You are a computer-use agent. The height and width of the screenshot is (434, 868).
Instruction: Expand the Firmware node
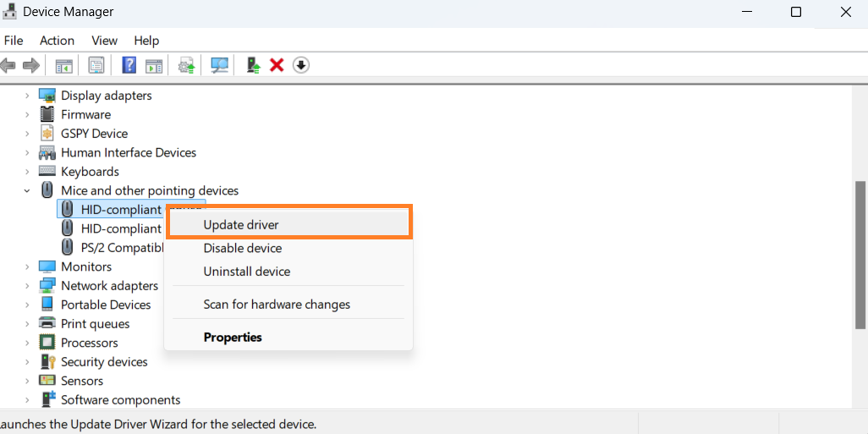coord(26,114)
